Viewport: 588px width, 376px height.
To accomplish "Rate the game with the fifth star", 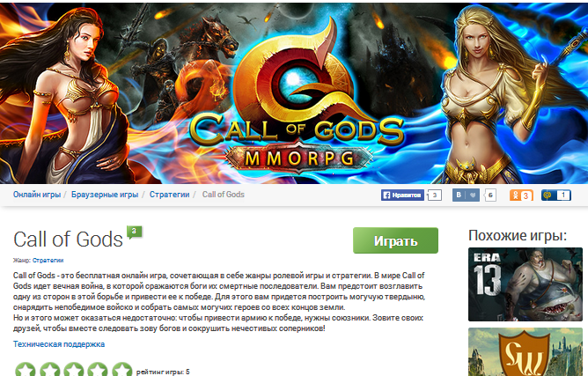I will point(121,369).
